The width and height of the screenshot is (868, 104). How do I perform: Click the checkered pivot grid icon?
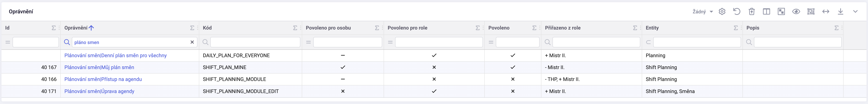[x=781, y=12]
